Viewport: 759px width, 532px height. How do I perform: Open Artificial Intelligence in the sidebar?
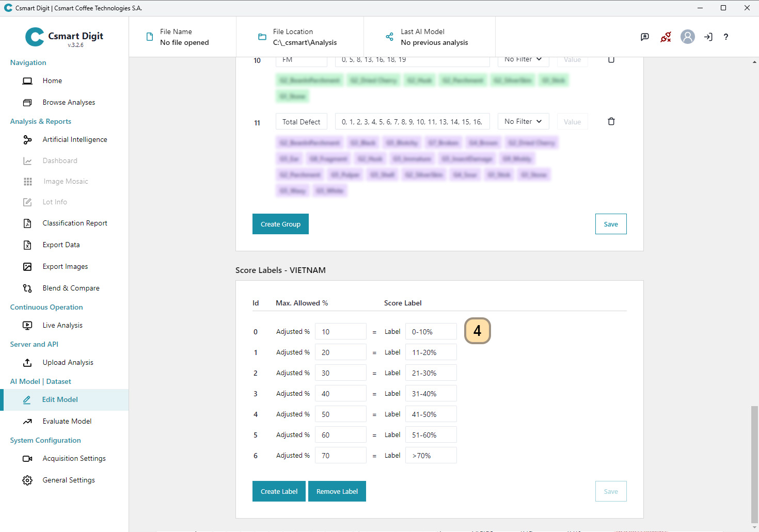74,139
